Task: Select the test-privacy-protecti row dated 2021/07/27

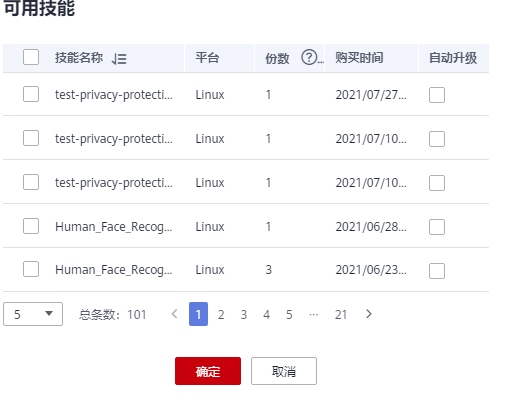Action: tap(31, 94)
